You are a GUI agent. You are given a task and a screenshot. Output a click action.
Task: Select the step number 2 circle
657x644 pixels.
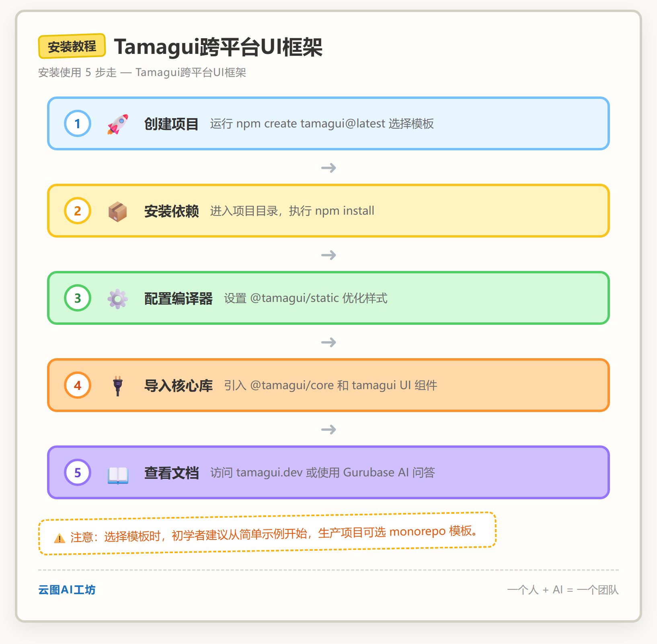78,211
